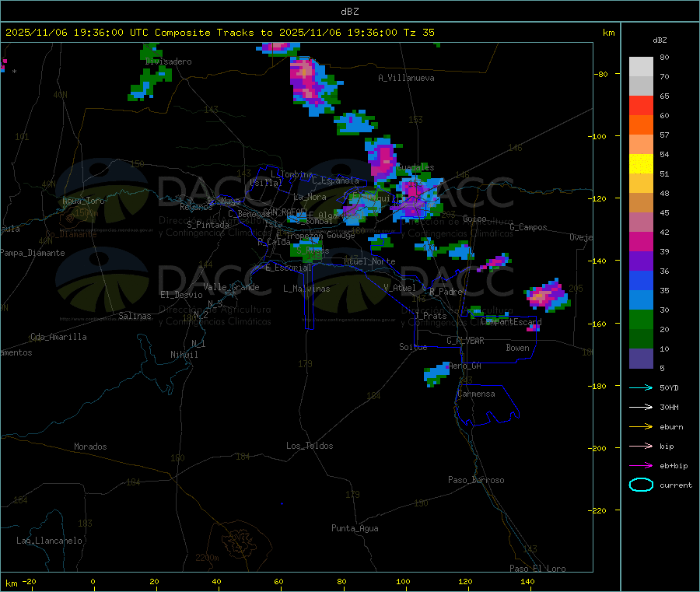Click the R_Padre map label
The width and height of the screenshot is (700, 592).
pyautogui.click(x=446, y=292)
